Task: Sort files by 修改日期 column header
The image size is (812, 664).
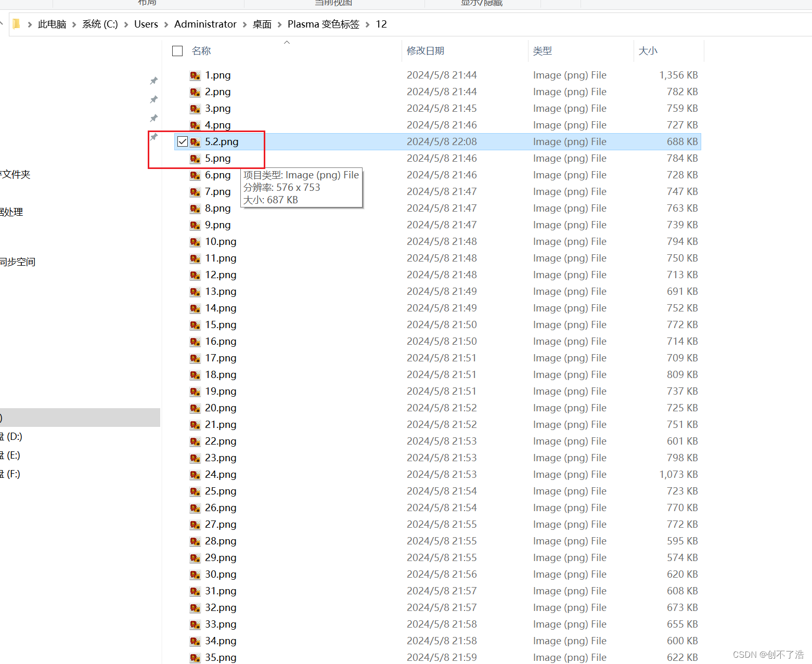Action: tap(426, 51)
